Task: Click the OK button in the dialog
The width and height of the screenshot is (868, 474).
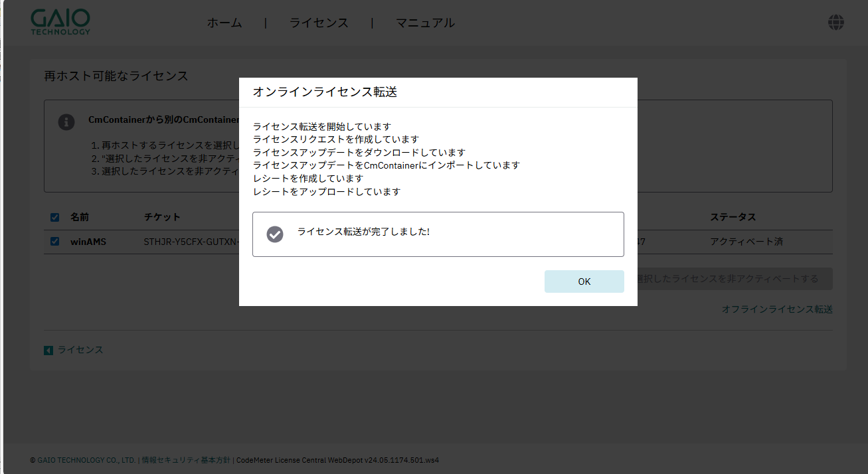Action: [584, 281]
